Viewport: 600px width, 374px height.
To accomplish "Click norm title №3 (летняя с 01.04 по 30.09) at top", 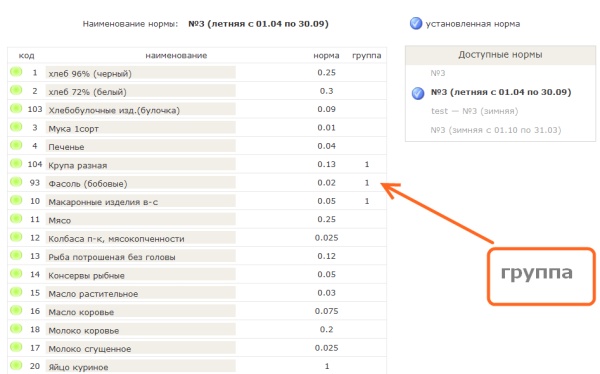I will (x=258, y=24).
